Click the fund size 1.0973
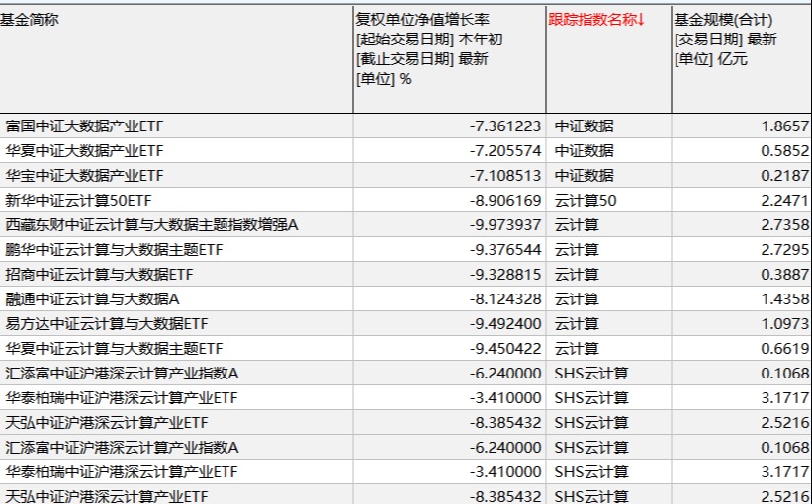812x504 pixels. click(x=784, y=324)
